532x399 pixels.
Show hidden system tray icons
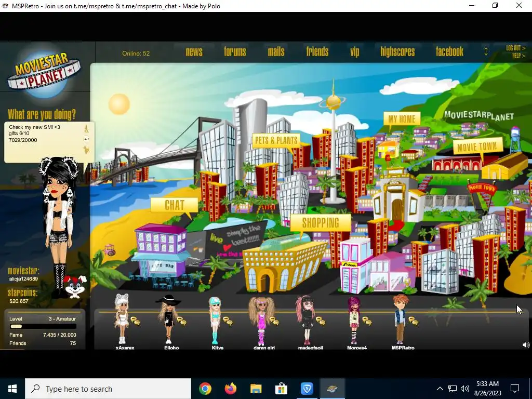click(x=440, y=389)
